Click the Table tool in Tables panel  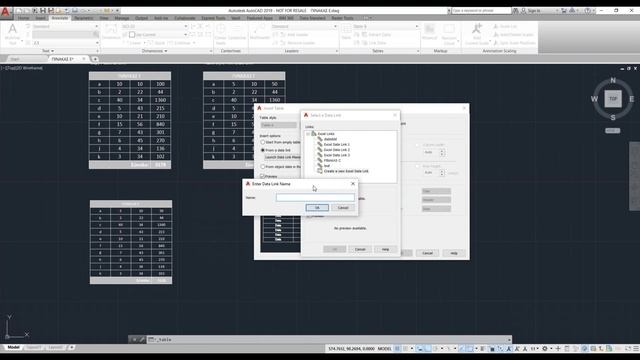point(346,32)
